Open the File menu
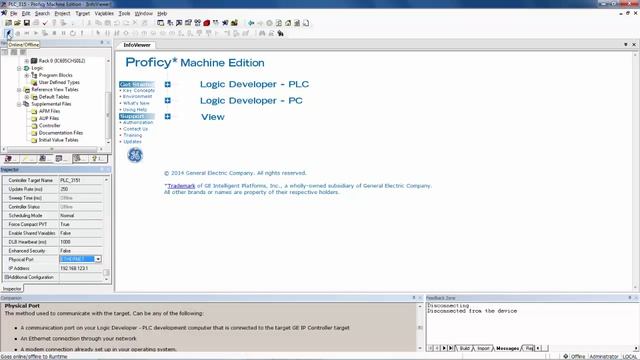Viewport: 640px width, 360px height. pyautogui.click(x=13, y=13)
